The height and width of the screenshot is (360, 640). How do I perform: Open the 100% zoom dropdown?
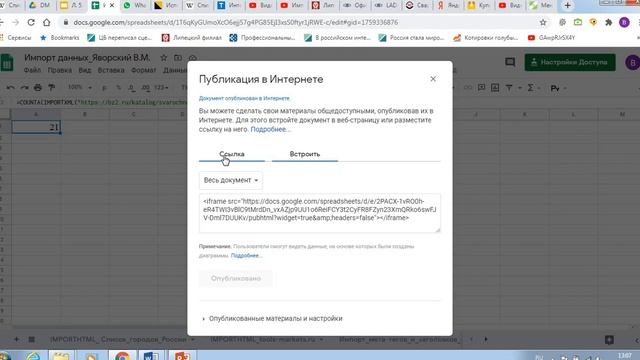click(79, 87)
